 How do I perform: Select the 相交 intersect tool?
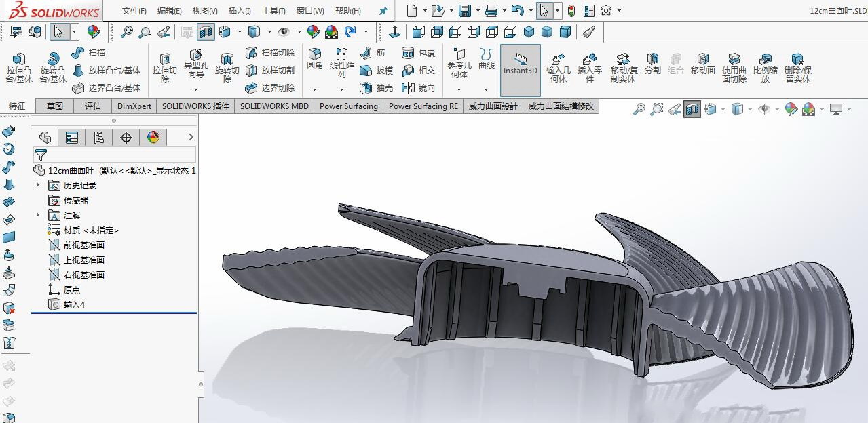coord(418,70)
